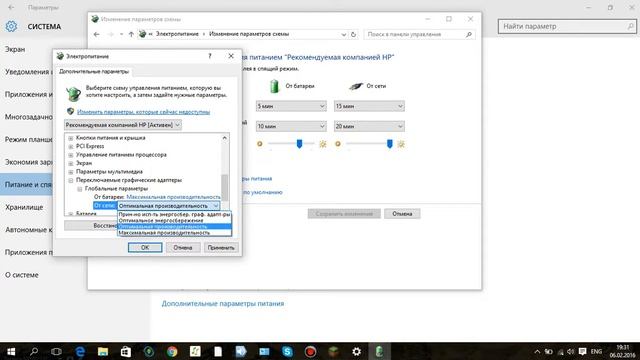The width and height of the screenshot is (640, 360).
Task: Open the address bar history dropdown arrow
Action: pos(344,34)
